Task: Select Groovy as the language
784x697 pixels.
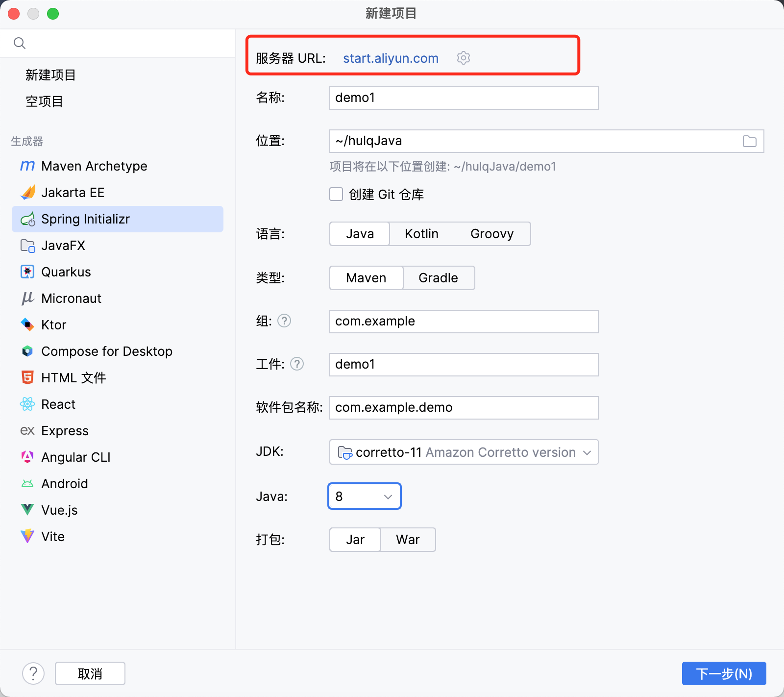Action: [x=492, y=234]
